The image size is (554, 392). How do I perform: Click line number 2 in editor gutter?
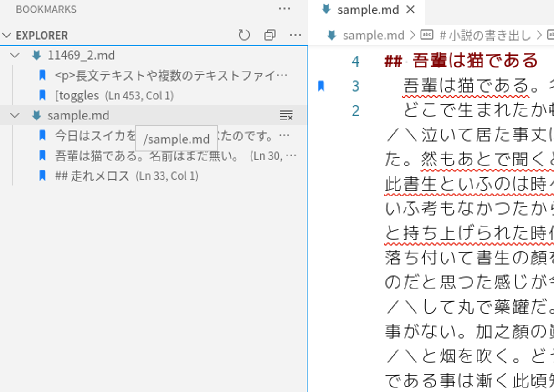[x=355, y=110]
